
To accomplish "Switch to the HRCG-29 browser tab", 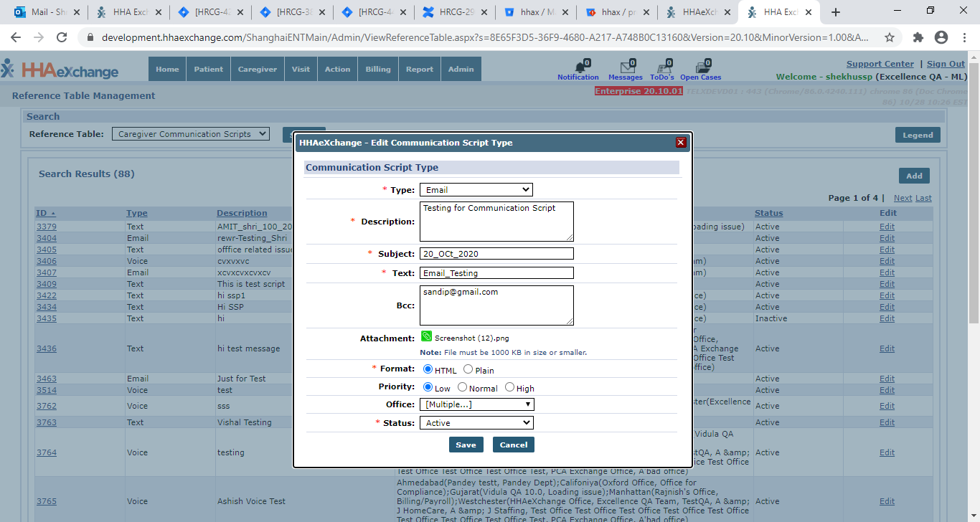I will click(454, 12).
